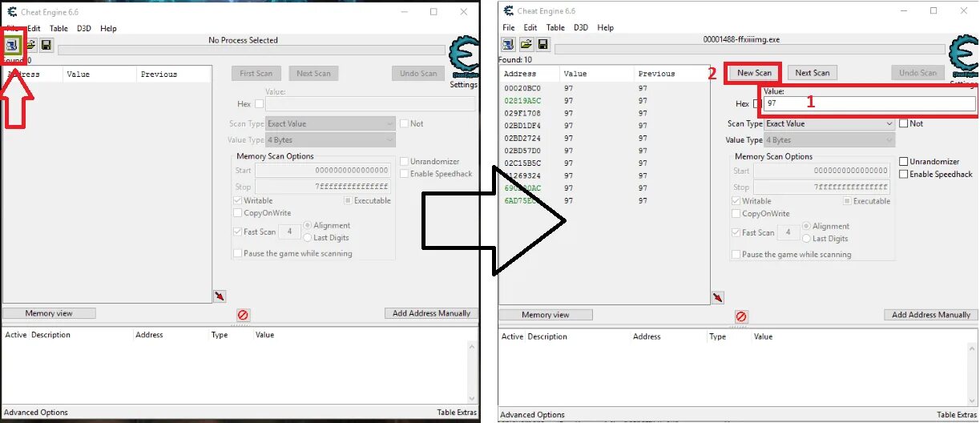Click open folder icon in right window toolbar
Image resolution: width=980 pixels, height=423 pixels.
[526, 44]
